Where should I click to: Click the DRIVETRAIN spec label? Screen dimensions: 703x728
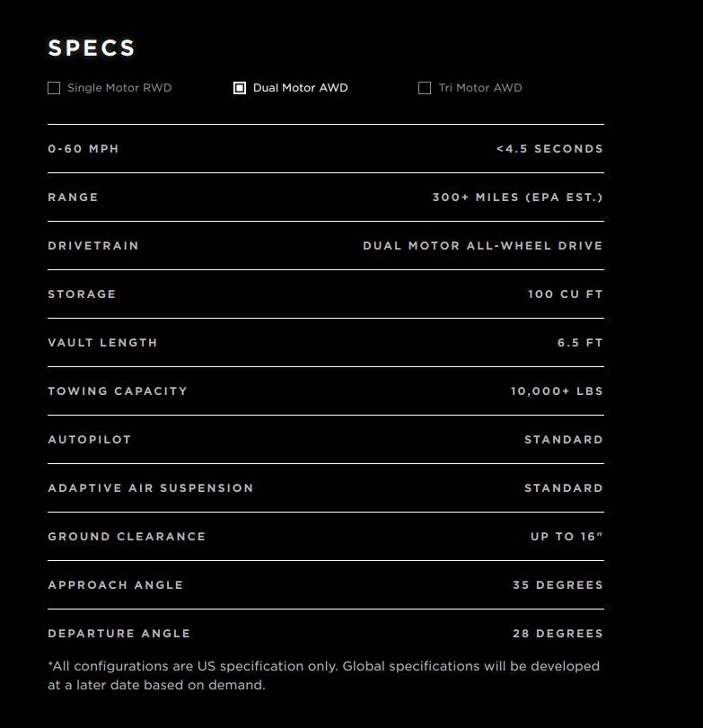pyautogui.click(x=93, y=246)
